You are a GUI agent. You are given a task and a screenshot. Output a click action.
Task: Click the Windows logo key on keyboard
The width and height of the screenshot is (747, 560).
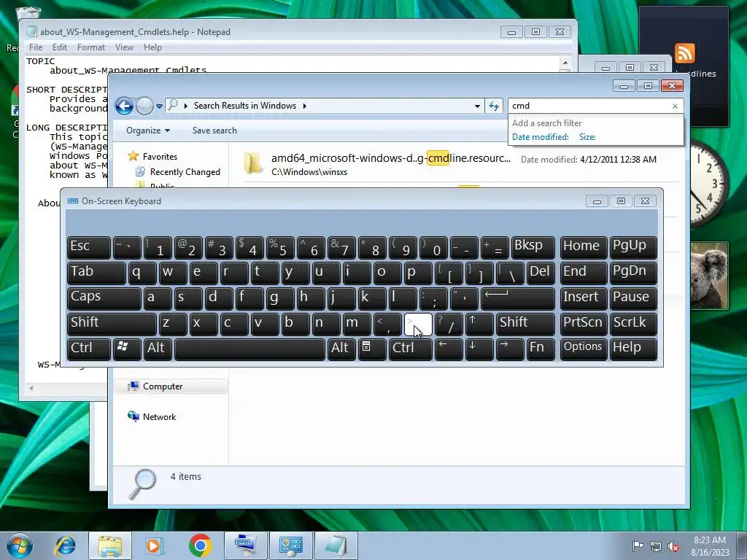(x=127, y=349)
